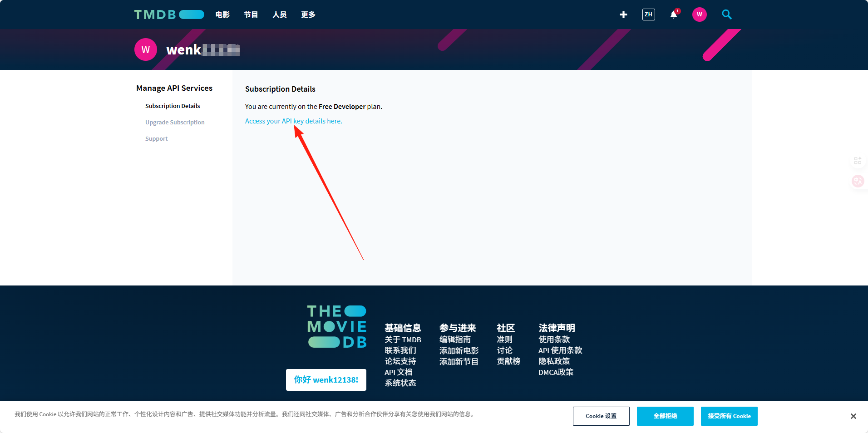This screenshot has width=868, height=433.
Task: Follow the Access your API key details link
Action: point(294,121)
